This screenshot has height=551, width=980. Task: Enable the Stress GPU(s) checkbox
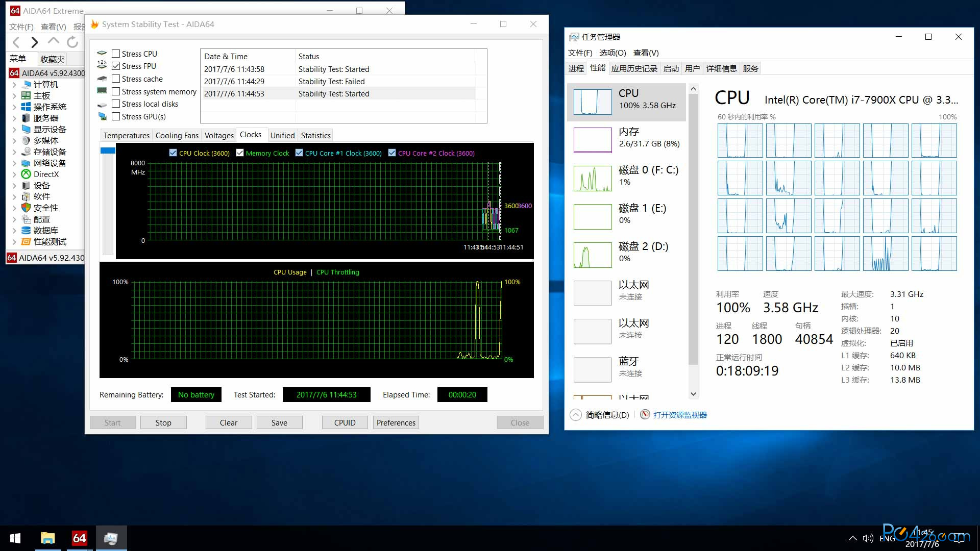pos(116,116)
